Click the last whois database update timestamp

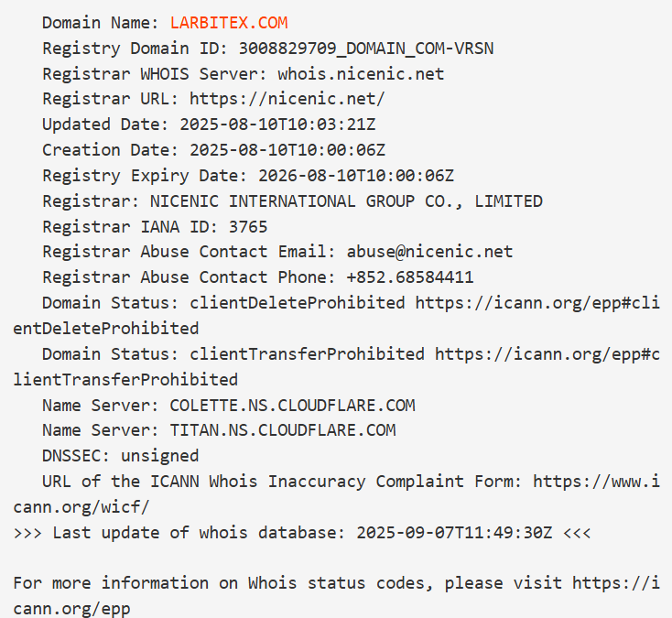(454, 532)
